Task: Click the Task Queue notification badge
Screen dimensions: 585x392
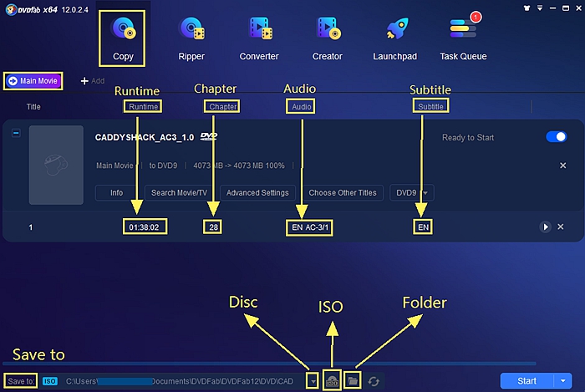Action: [476, 18]
